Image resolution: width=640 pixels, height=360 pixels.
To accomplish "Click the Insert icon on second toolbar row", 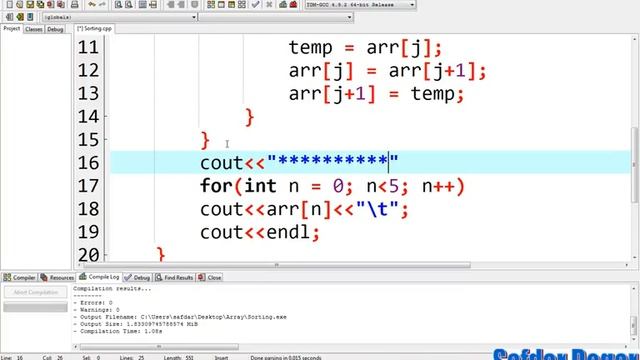I will pyautogui.click(x=9, y=17).
